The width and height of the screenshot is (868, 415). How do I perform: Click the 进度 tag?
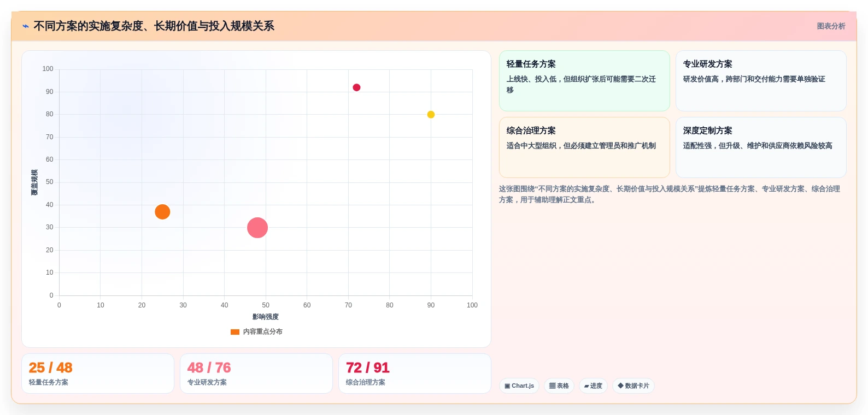point(593,386)
